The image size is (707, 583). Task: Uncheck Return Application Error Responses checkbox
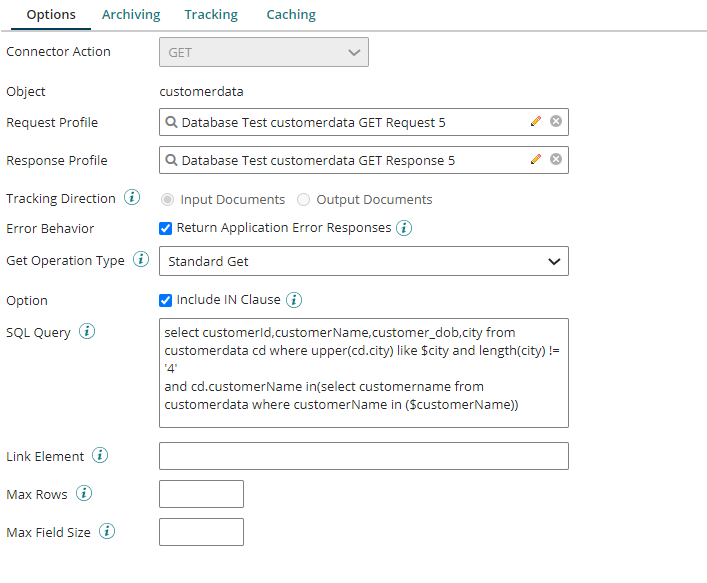(x=166, y=228)
